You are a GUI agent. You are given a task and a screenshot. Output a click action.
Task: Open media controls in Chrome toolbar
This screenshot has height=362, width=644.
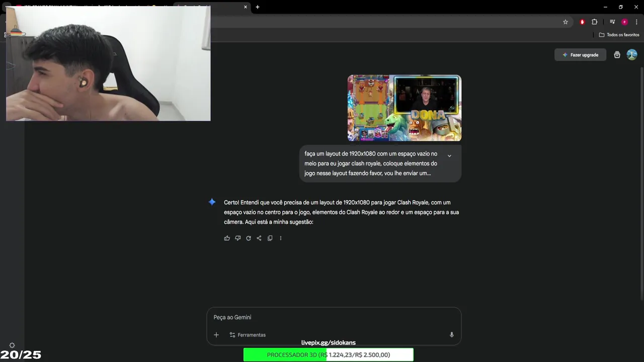tap(612, 22)
